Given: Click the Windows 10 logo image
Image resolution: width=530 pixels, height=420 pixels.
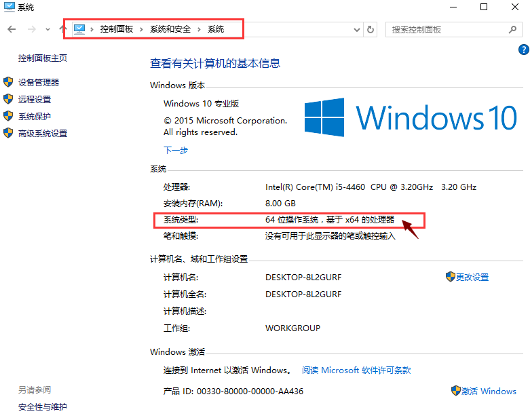Looking at the screenshot, I should [411, 117].
